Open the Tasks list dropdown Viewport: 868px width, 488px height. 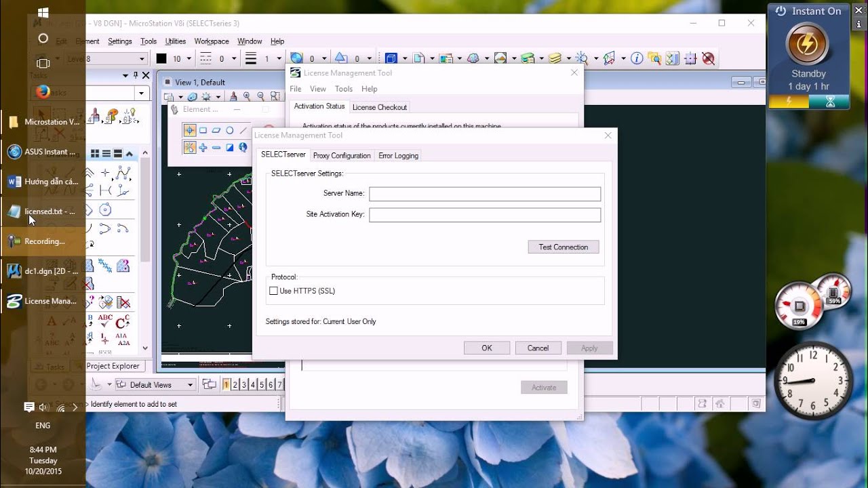point(142,93)
